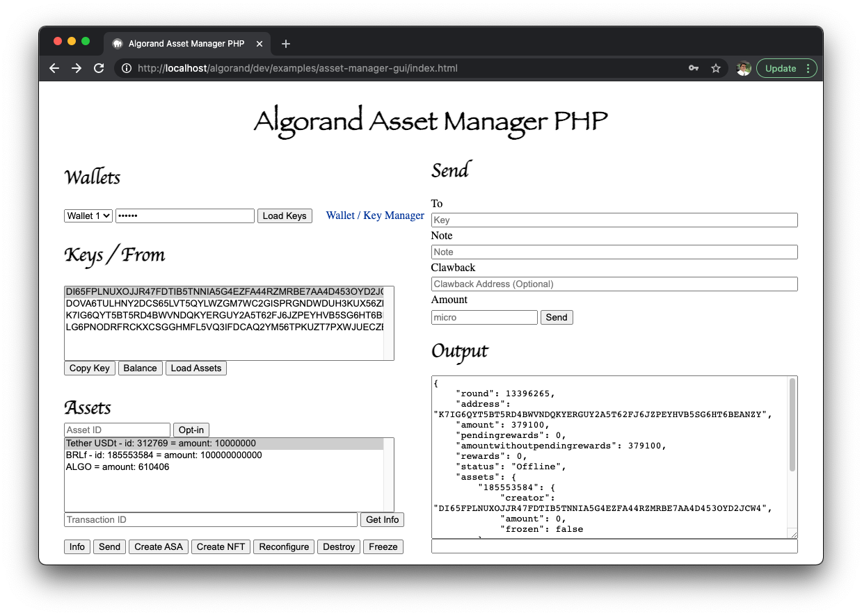Screen dimensions: 862x616
Task: Select the Tether USDt asset row
Action: (224, 444)
